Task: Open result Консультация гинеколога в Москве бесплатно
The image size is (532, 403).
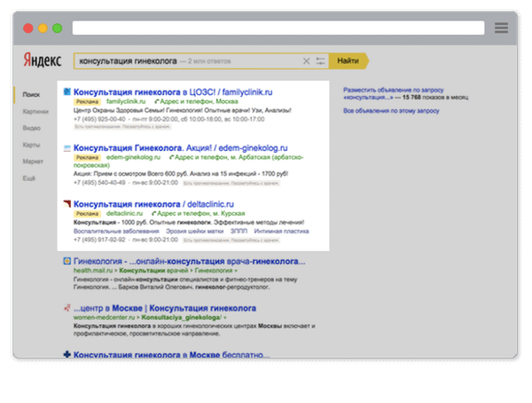Action: 172,355
